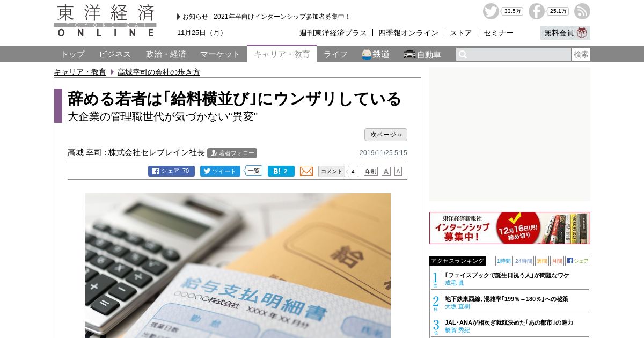The image size is (644, 338).
Task: Click the Hatena B! bookmark button
Action: coord(281,171)
